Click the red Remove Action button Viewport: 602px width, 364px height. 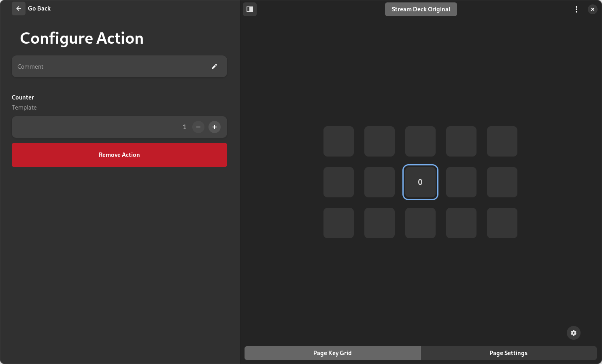(119, 155)
